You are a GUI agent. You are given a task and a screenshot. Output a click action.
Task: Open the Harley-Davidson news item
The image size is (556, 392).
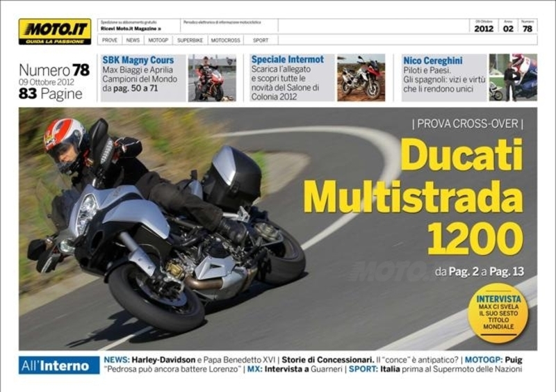click(189, 360)
